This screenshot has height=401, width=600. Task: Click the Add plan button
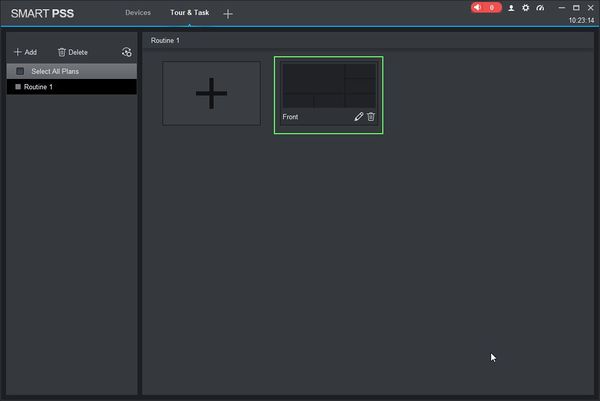[x=26, y=52]
